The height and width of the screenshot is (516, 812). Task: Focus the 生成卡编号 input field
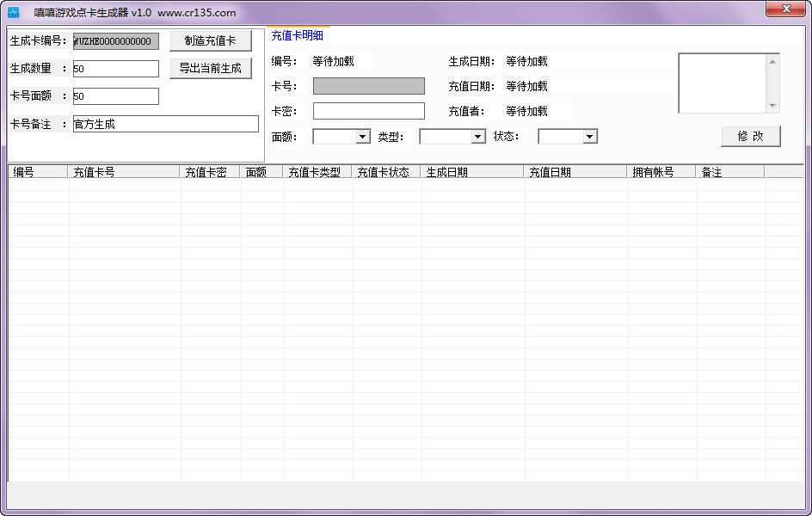116,41
